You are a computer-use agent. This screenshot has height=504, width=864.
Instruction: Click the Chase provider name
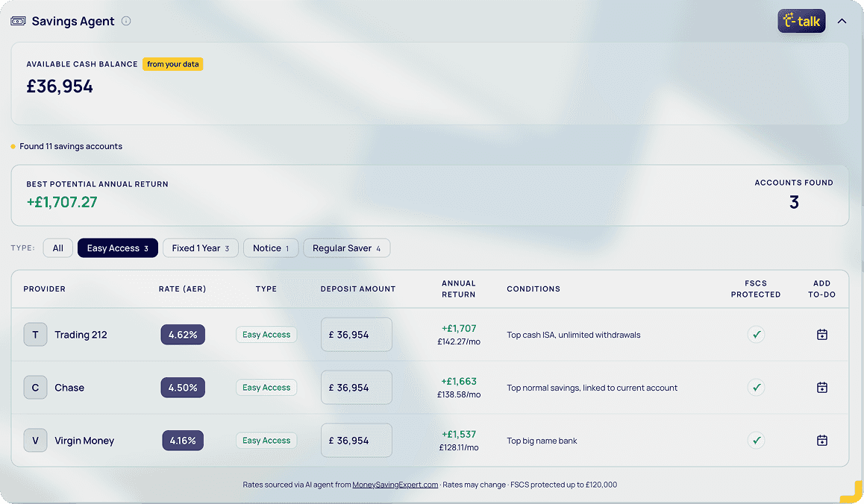point(69,387)
